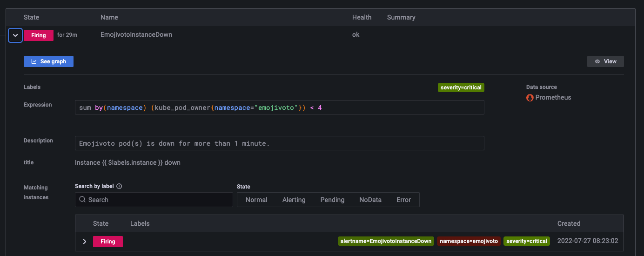This screenshot has width=644, height=256.
Task: Focus the Search by label input
Action: (154, 200)
